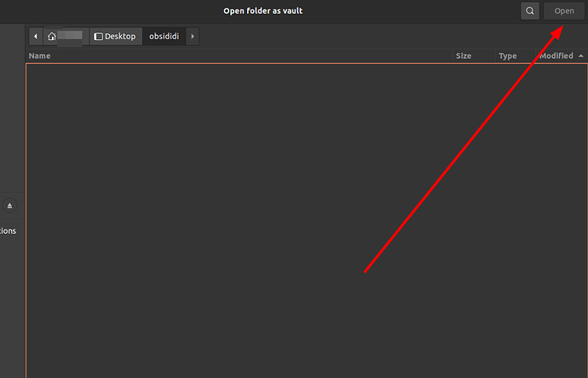The height and width of the screenshot is (378, 588).
Task: Open Other Locations in the sidebar
Action: [x=9, y=230]
